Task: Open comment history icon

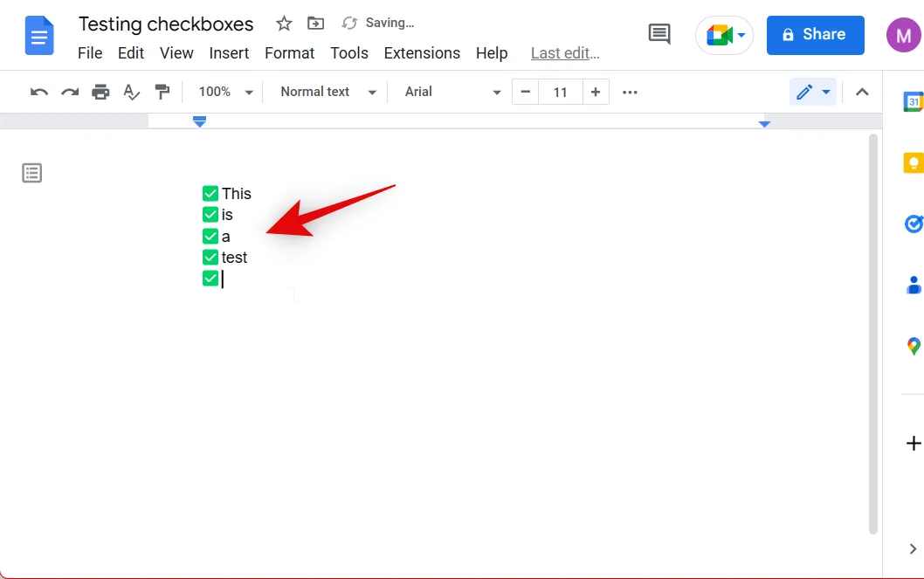Action: [659, 34]
